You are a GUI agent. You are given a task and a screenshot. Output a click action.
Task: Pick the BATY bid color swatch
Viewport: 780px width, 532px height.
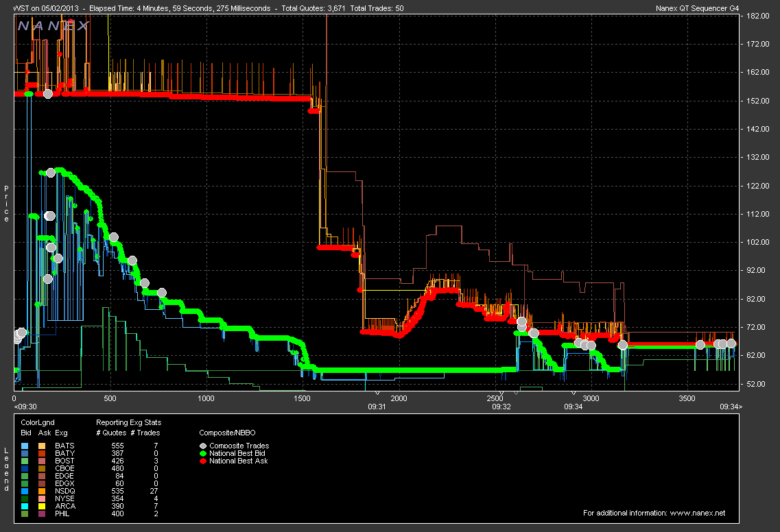click(25, 453)
